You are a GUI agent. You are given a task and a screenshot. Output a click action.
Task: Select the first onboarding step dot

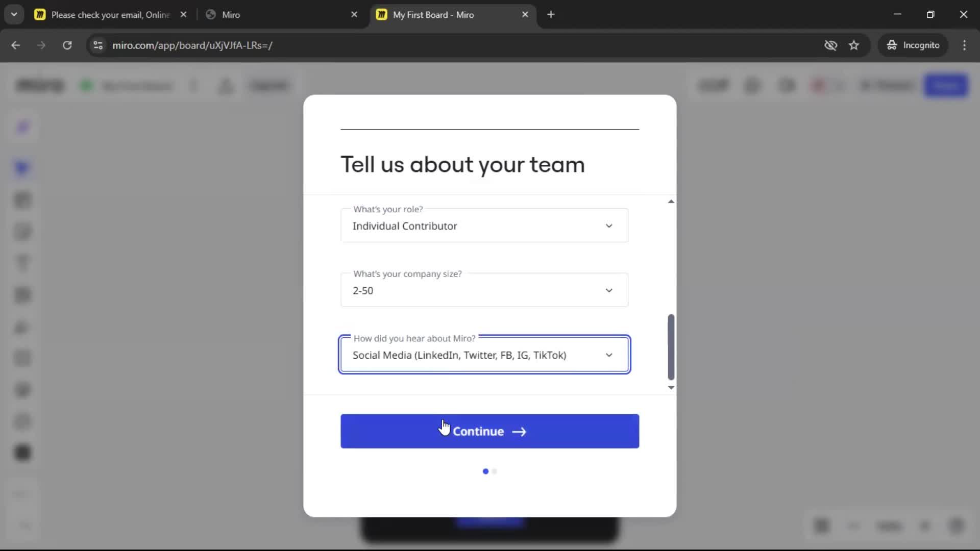[x=485, y=471]
